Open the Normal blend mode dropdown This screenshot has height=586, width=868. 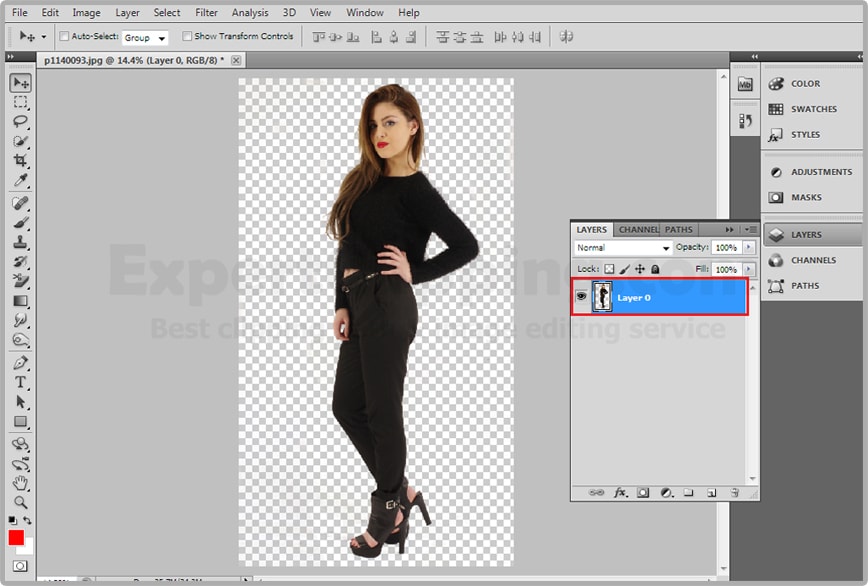point(622,248)
